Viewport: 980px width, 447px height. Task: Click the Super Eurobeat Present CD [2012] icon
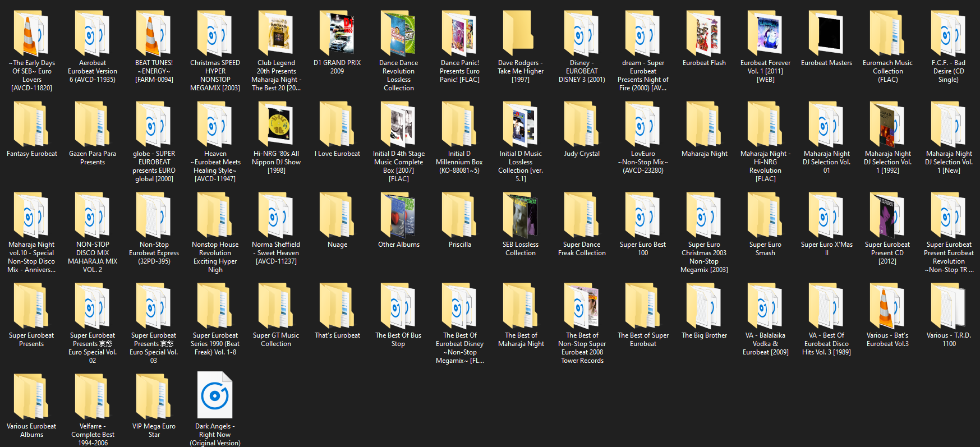point(887,215)
